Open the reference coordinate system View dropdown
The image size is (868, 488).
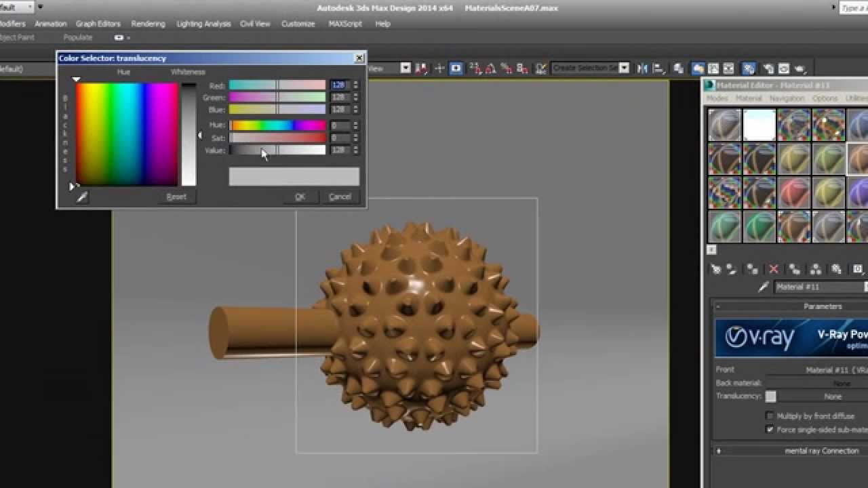406,68
